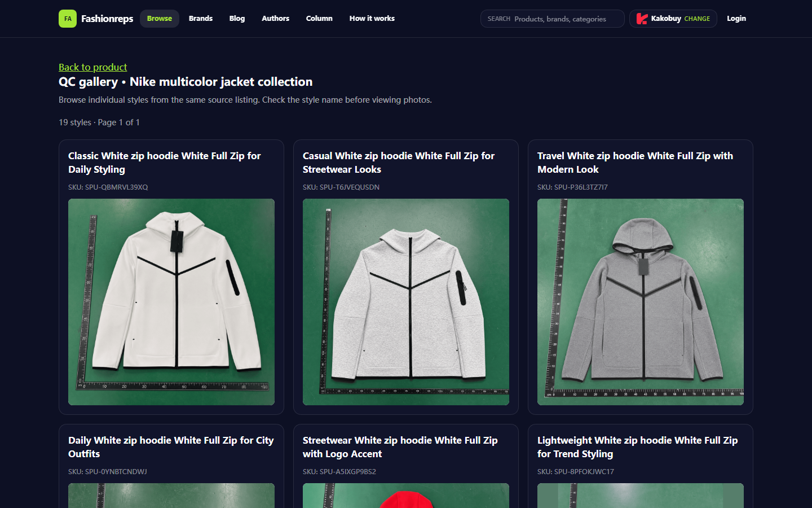Open the Brands menu item
This screenshot has height=508, width=812.
201,19
